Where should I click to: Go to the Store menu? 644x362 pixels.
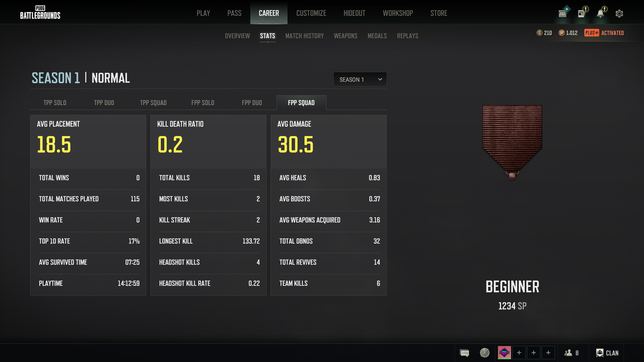point(439,13)
